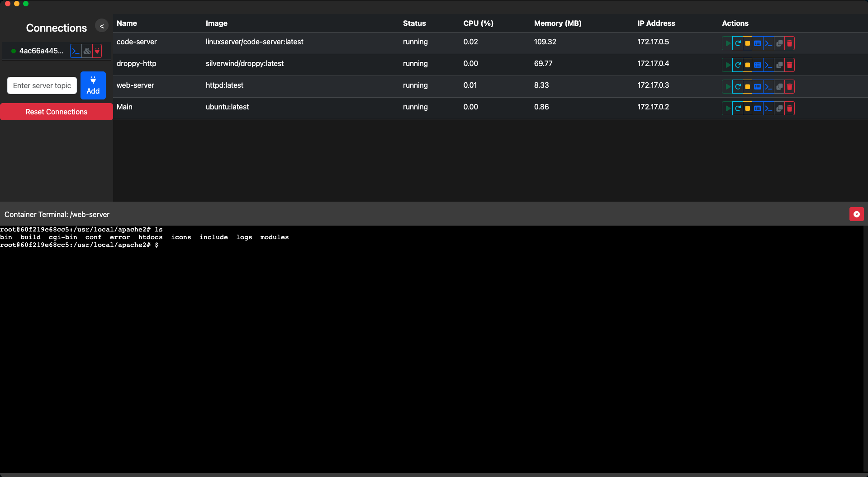Click the silverwind/droppy:latest image cell

(245, 63)
